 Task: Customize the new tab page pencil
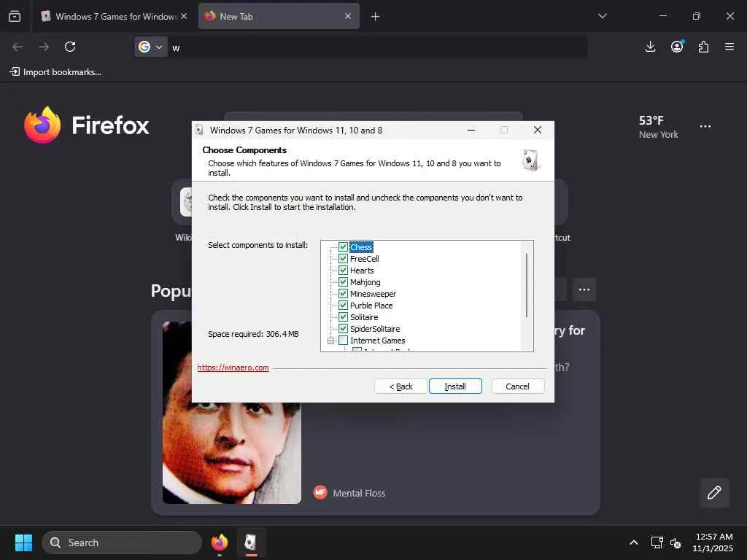click(x=714, y=492)
